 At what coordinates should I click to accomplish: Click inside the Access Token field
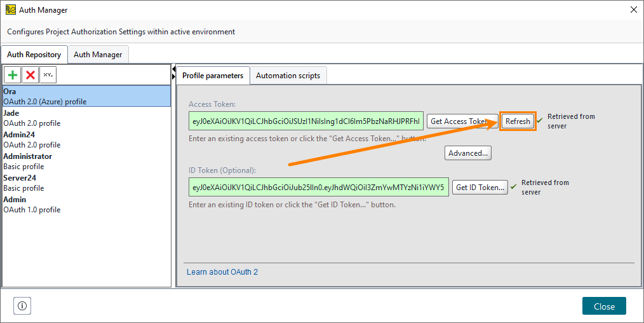coord(306,121)
